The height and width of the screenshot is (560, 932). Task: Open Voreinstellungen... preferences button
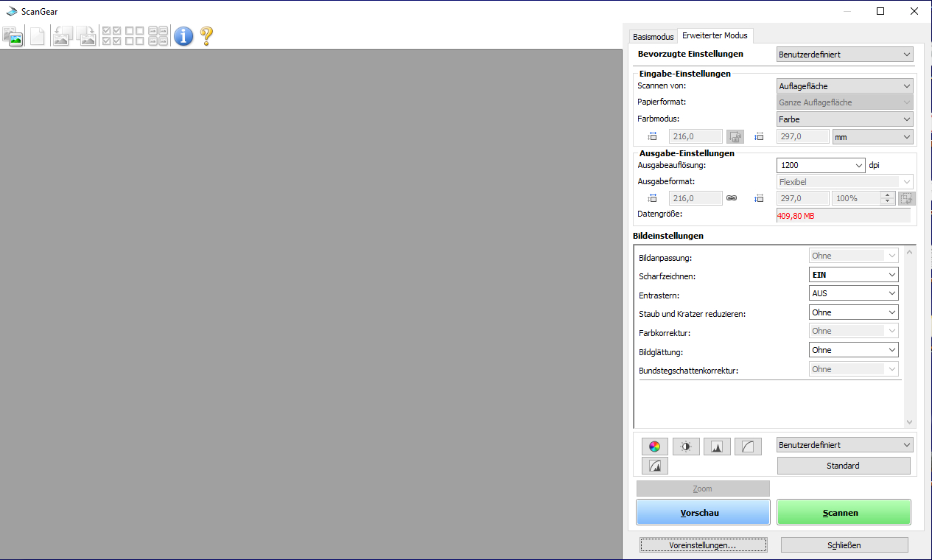point(704,545)
